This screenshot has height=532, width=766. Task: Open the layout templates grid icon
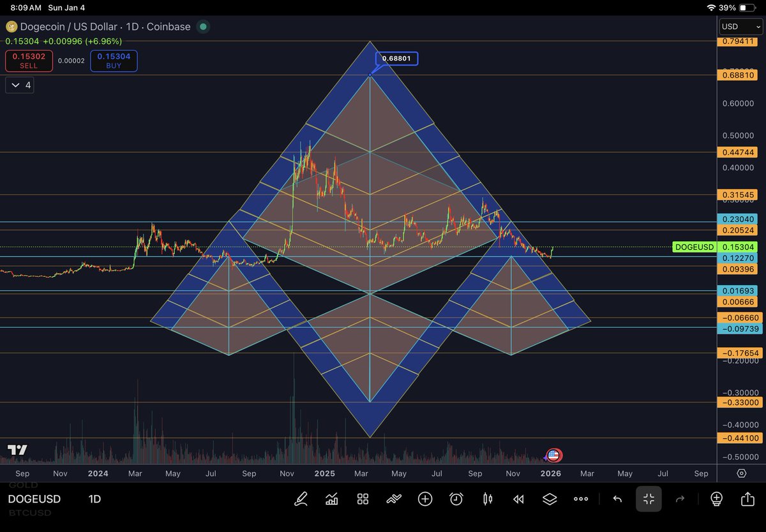[x=363, y=499]
